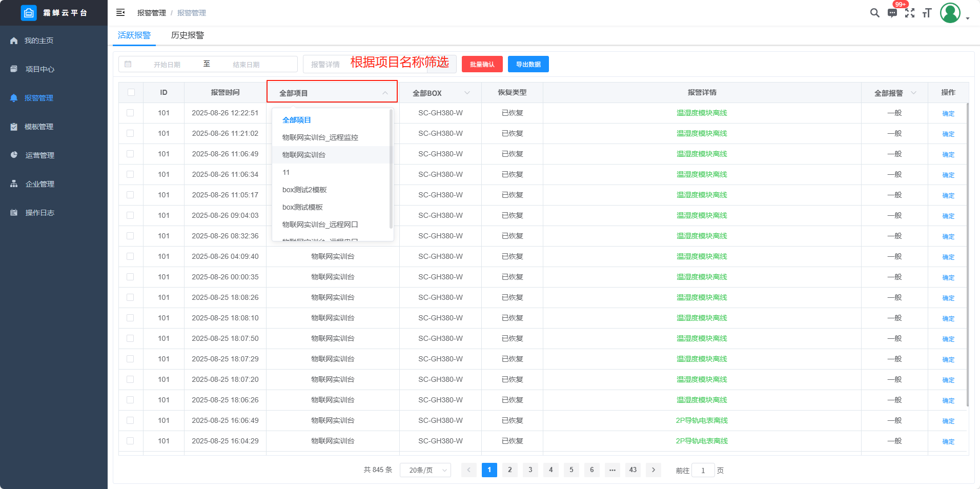
Task: Open the 全部报警 level filter dropdown
Action: point(894,93)
